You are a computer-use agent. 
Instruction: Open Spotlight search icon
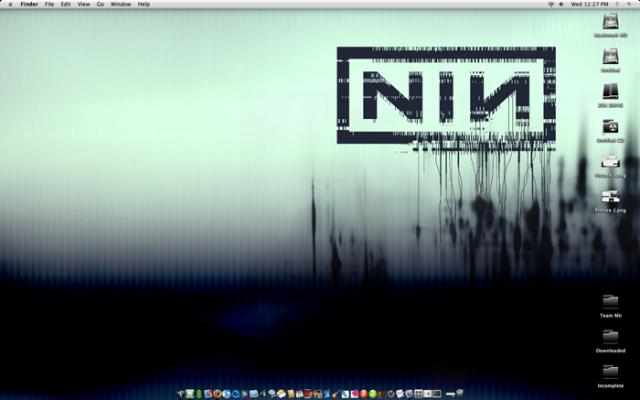click(629, 4)
